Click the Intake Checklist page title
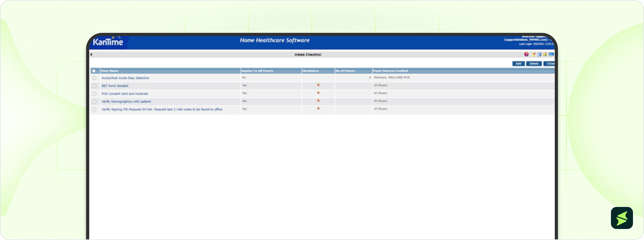 (308, 55)
